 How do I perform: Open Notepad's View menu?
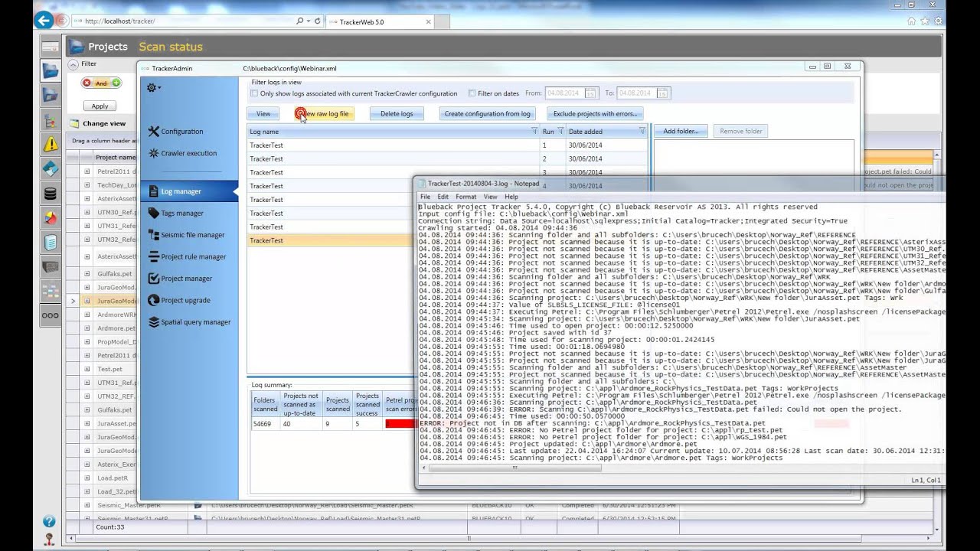pos(490,197)
